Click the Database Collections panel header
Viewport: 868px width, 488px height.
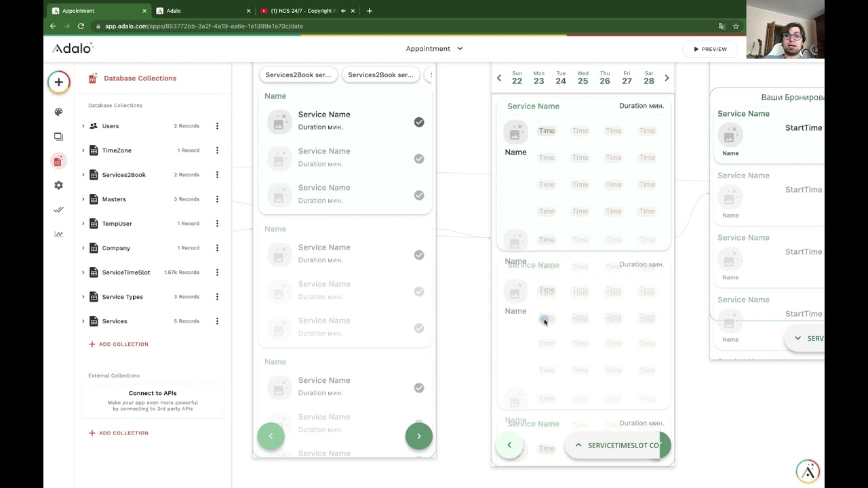pyautogui.click(x=140, y=78)
